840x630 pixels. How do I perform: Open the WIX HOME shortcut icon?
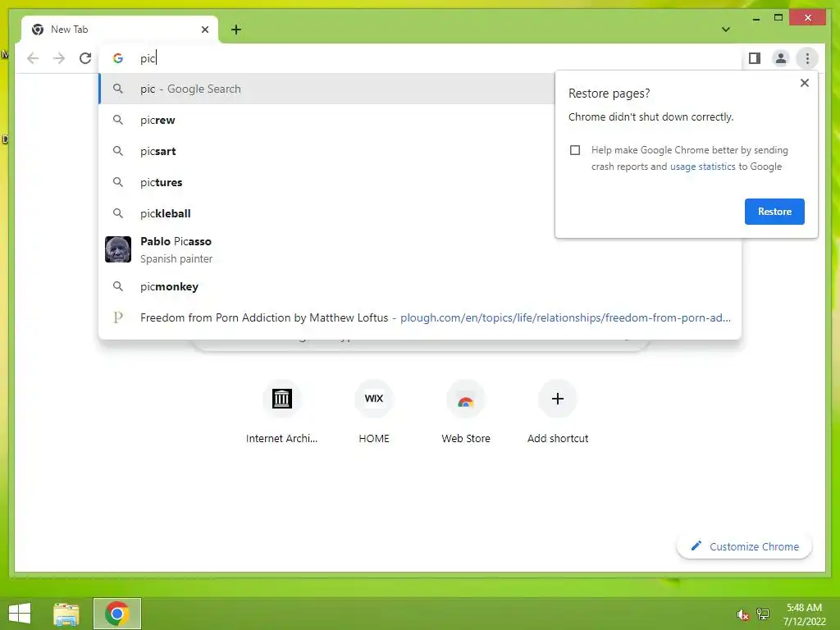(x=374, y=399)
